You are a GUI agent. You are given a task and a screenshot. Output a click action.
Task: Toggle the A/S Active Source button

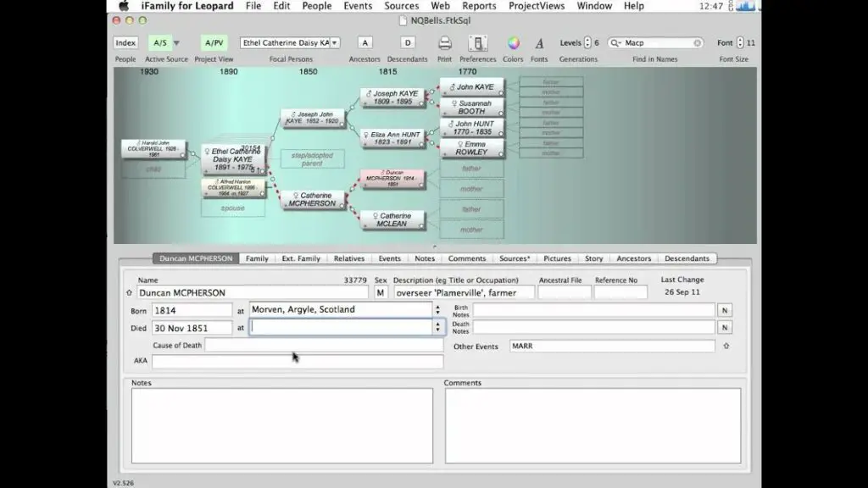pos(160,42)
